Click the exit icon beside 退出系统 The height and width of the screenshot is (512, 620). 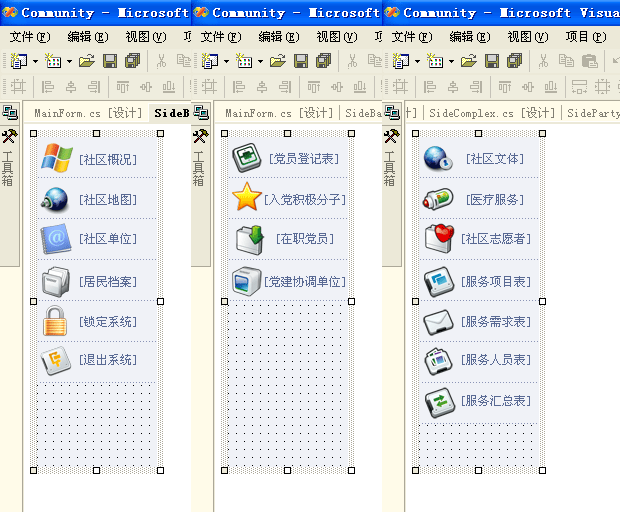pos(56,361)
